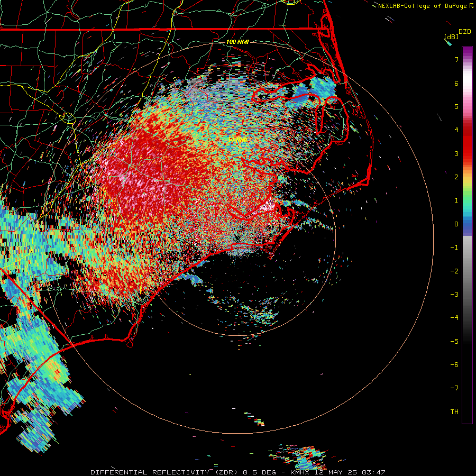Click the ZDR color scale bar
The image size is (476, 476).
point(467,235)
